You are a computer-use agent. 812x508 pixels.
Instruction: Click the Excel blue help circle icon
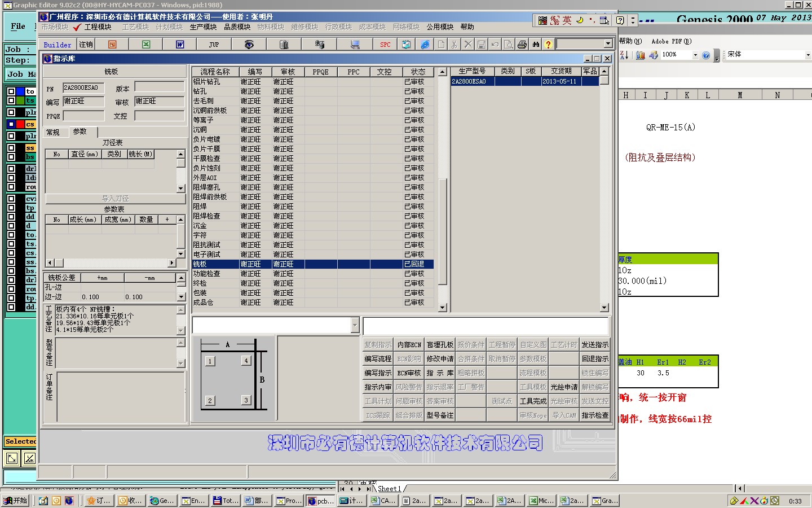pos(706,55)
